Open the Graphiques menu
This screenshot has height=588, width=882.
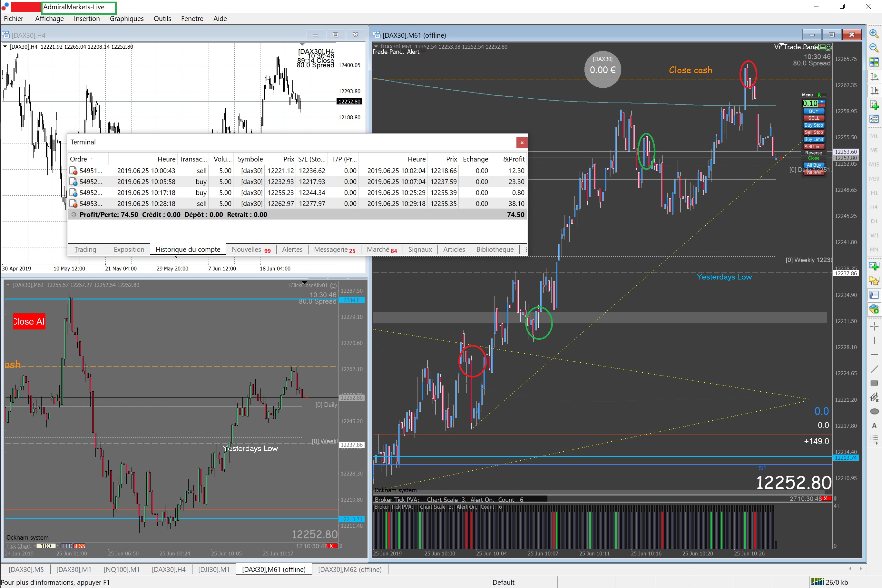tap(126, 18)
